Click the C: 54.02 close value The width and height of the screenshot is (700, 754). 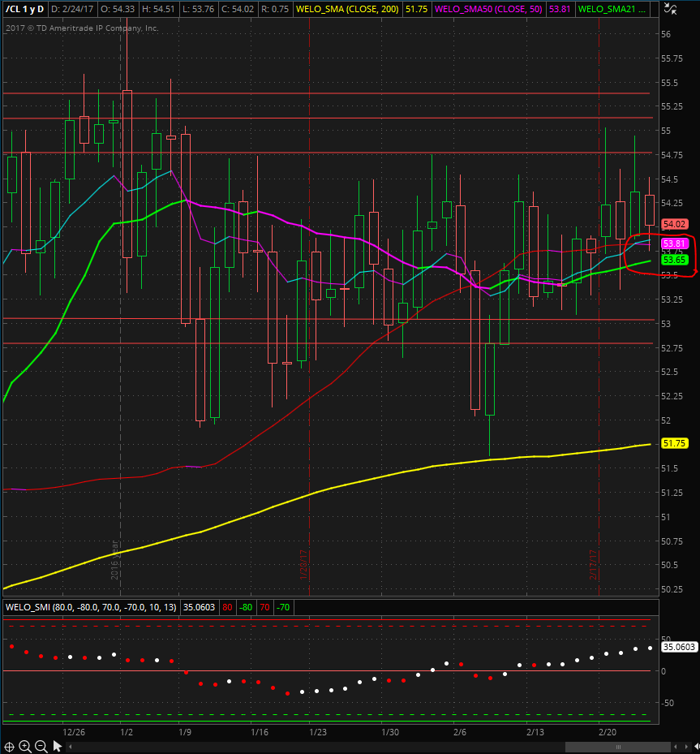point(238,9)
